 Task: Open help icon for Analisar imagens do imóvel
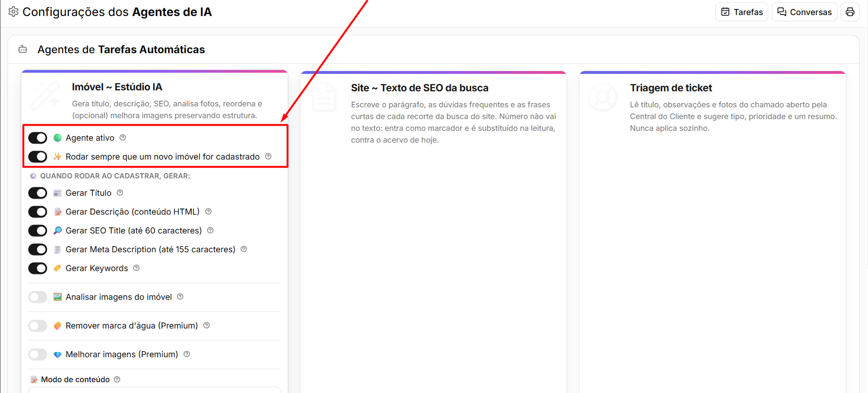click(180, 297)
